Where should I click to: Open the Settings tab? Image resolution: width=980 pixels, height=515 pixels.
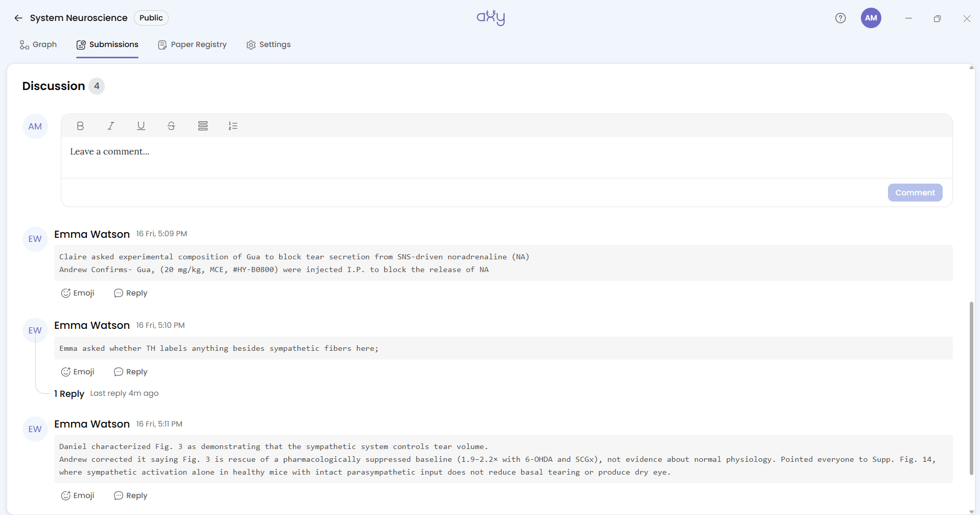[x=268, y=44]
